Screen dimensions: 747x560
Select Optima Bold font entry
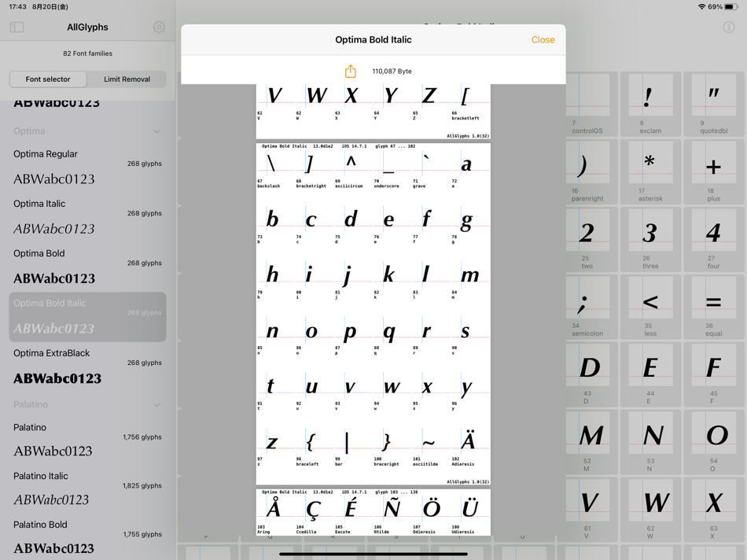[x=87, y=267]
